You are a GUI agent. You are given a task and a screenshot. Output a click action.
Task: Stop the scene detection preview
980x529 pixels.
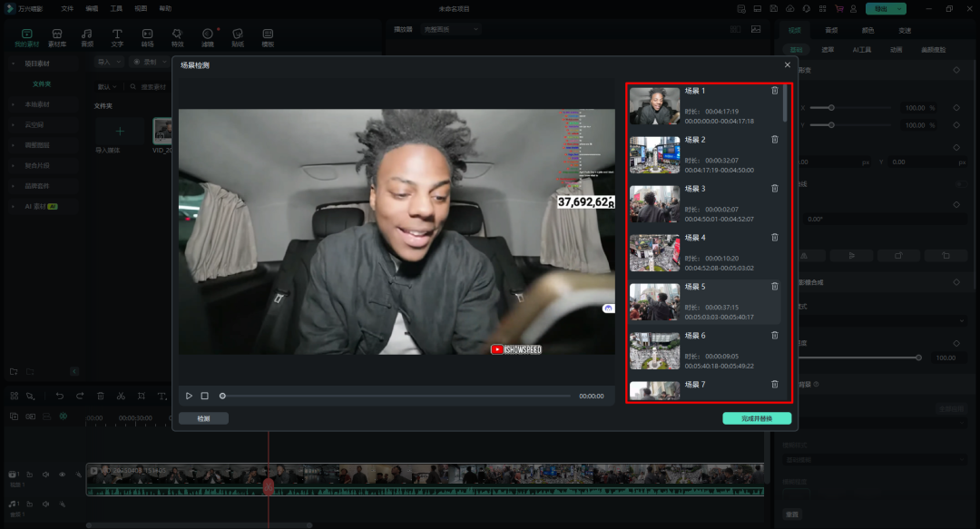204,396
